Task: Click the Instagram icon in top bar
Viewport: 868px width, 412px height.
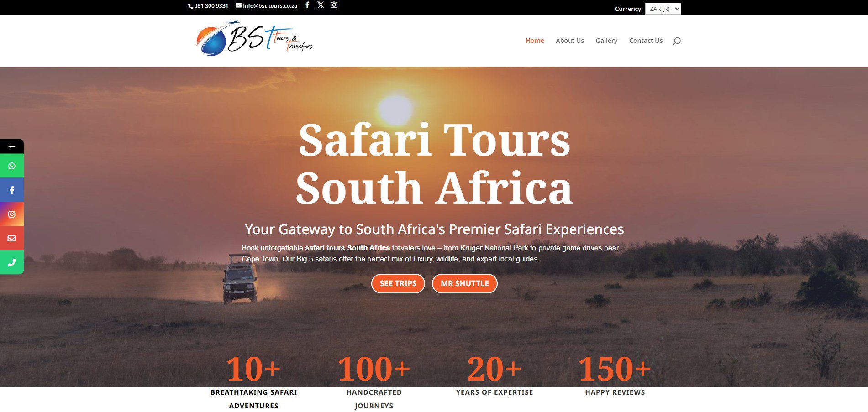Action: pos(334,5)
